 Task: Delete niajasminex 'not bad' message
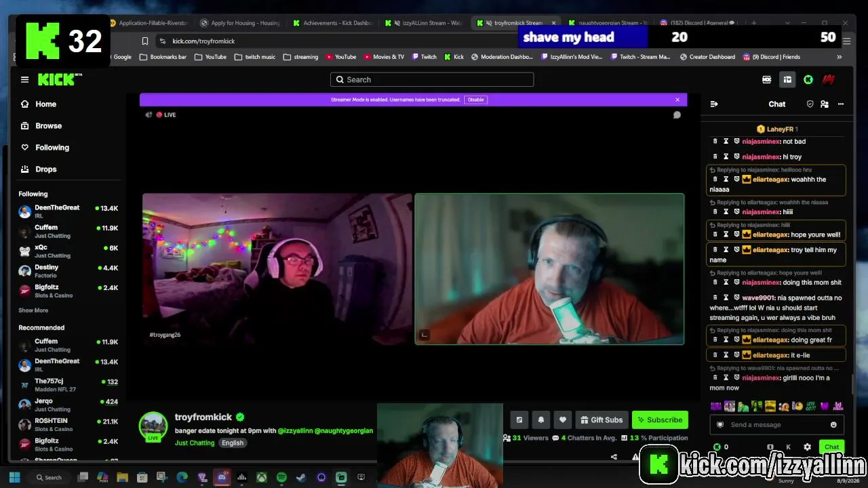tap(715, 142)
